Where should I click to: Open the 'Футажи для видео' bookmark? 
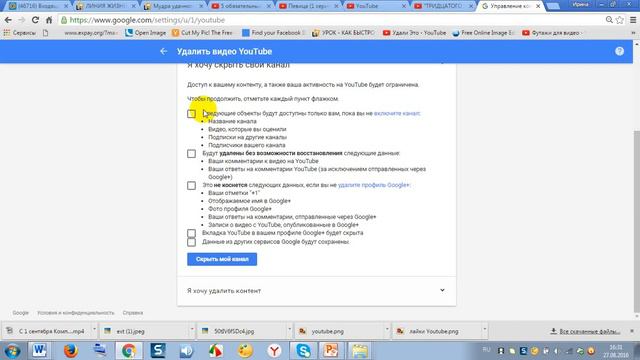point(552,33)
